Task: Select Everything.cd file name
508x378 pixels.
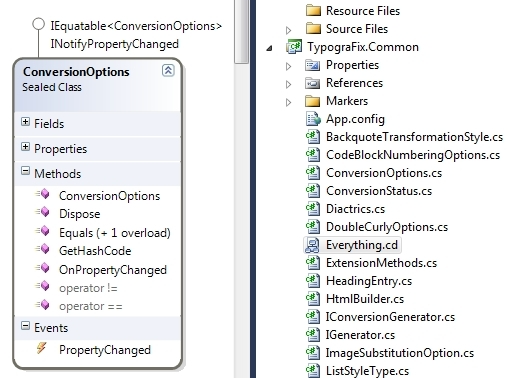Action: point(362,245)
